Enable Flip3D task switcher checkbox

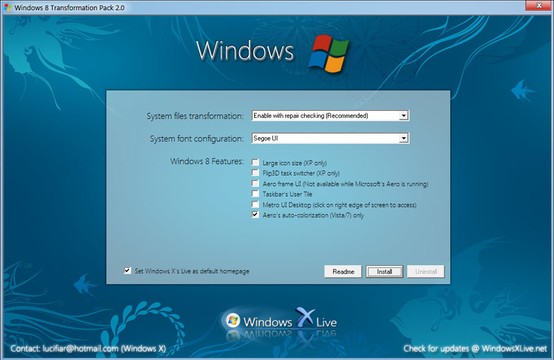tap(255, 172)
